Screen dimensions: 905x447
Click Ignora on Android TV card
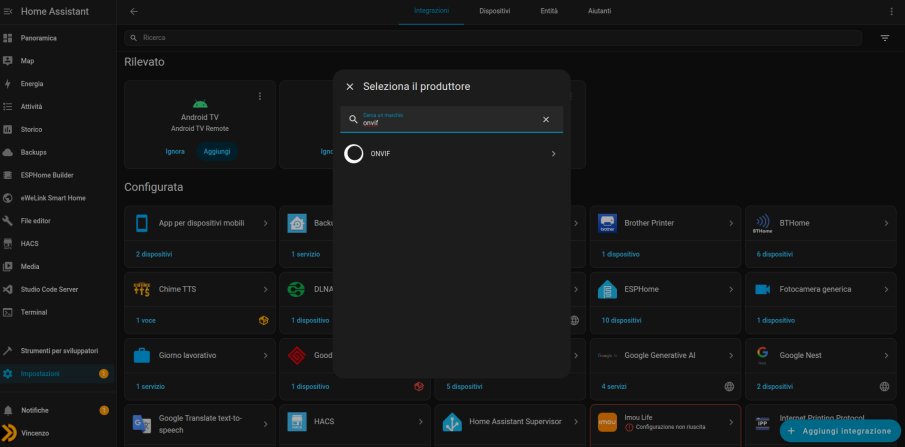point(175,151)
